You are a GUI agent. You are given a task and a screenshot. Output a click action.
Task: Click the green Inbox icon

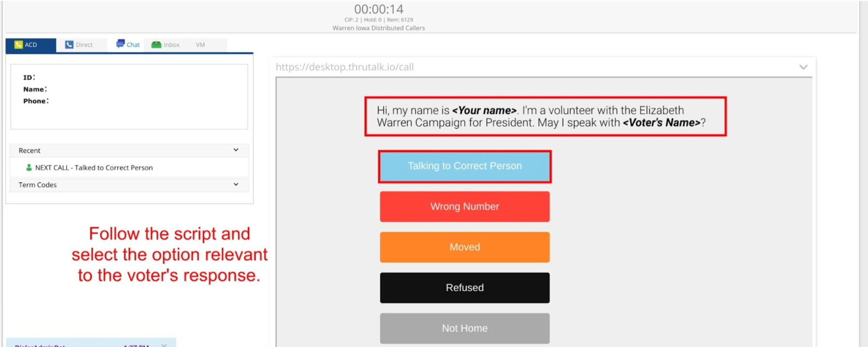click(x=156, y=44)
